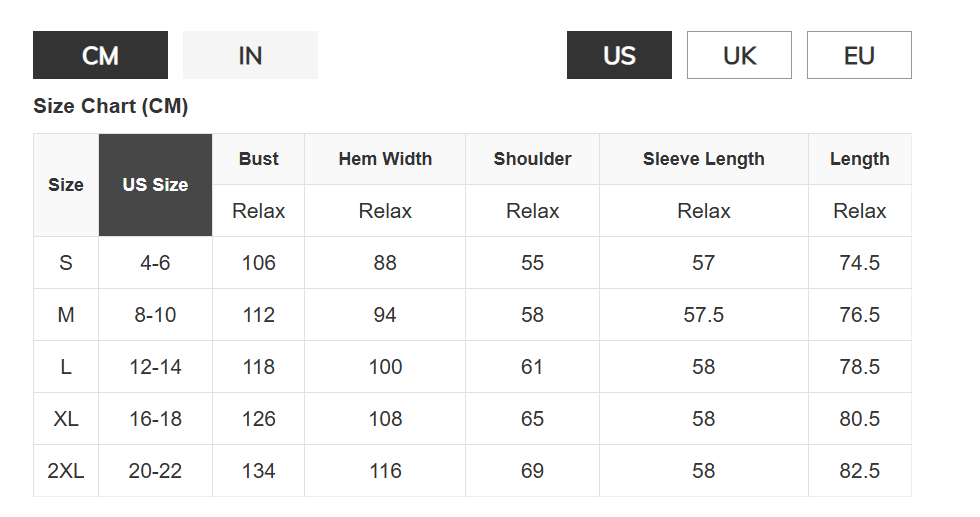980x517 pixels.
Task: Select UK sizing region
Action: (739, 55)
